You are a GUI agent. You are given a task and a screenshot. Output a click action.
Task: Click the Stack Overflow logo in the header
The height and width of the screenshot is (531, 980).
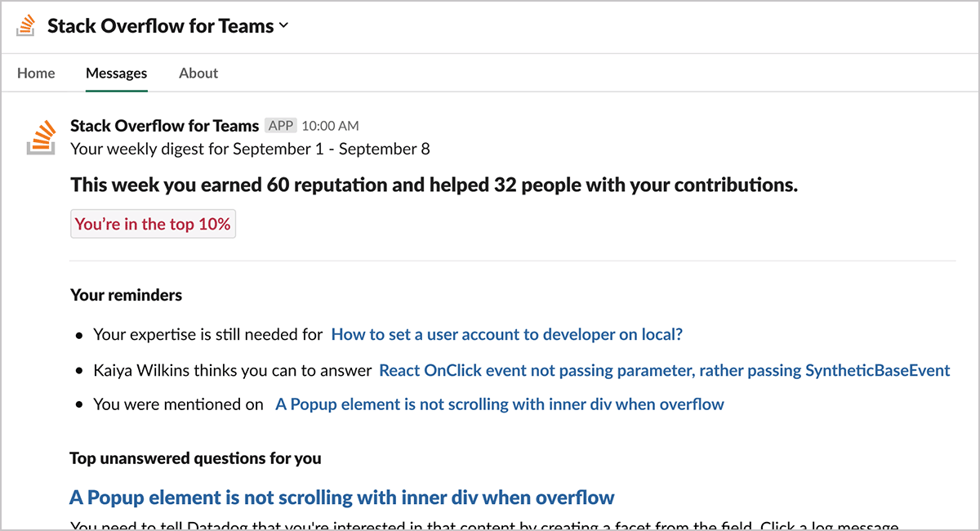tap(27, 26)
